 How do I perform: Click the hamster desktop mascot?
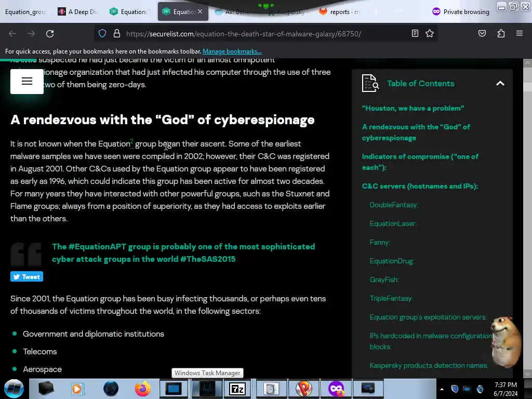pos(507,342)
